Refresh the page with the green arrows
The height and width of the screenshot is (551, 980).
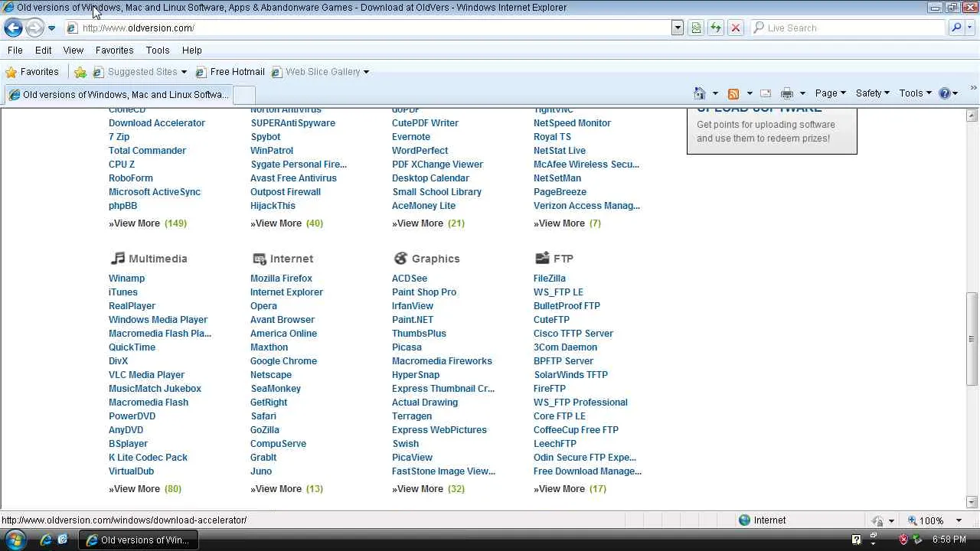[716, 28]
